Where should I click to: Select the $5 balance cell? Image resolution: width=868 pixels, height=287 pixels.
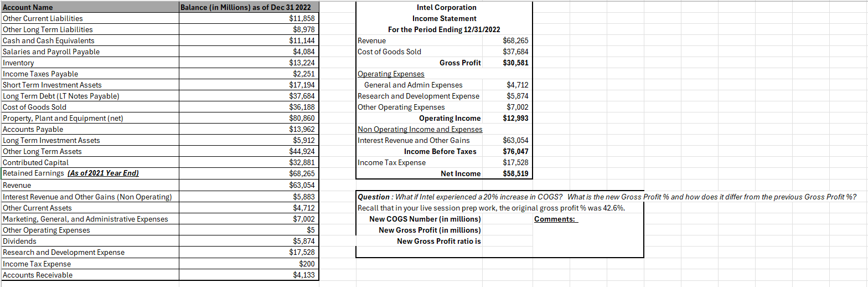click(249, 230)
